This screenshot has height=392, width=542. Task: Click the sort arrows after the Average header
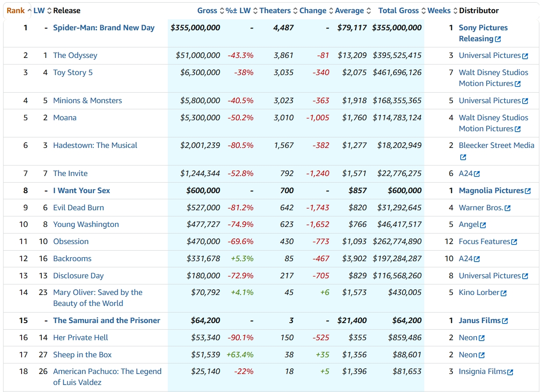click(369, 11)
